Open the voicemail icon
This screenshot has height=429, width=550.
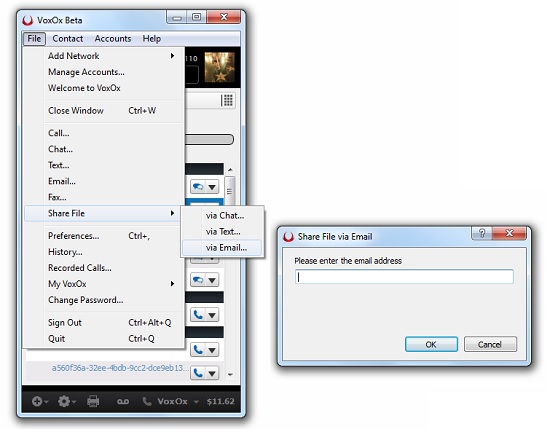123,402
